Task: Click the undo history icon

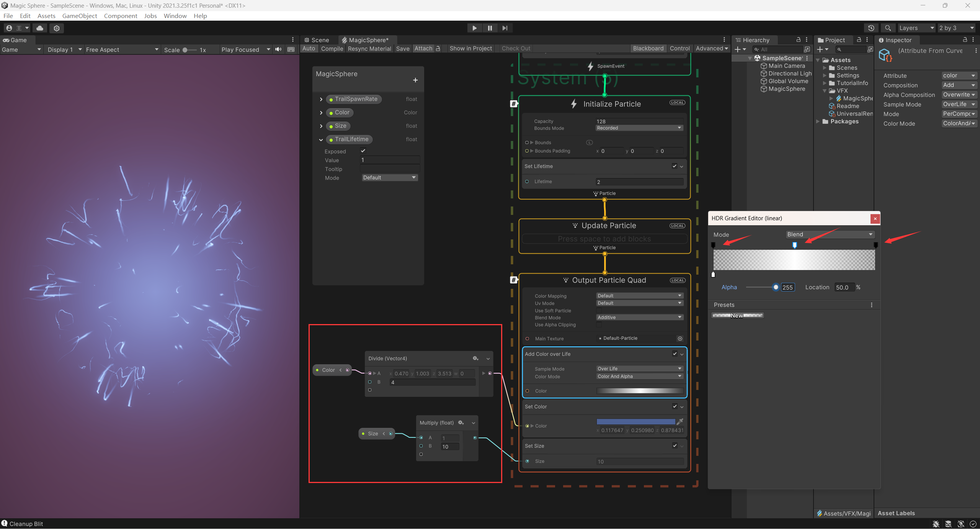Action: [871, 28]
